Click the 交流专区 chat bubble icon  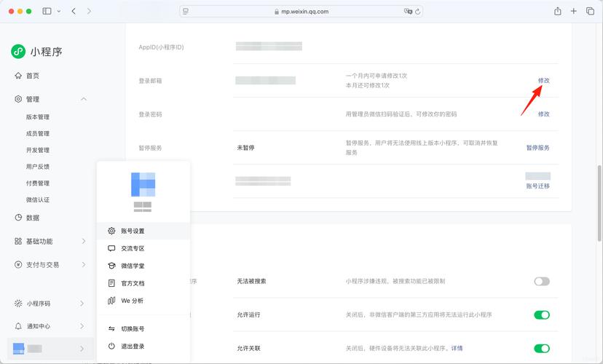111,248
